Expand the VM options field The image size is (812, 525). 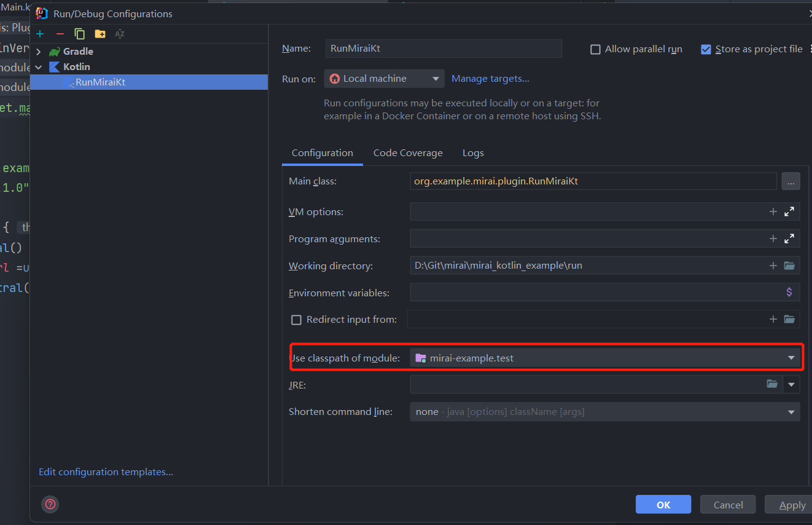point(789,212)
